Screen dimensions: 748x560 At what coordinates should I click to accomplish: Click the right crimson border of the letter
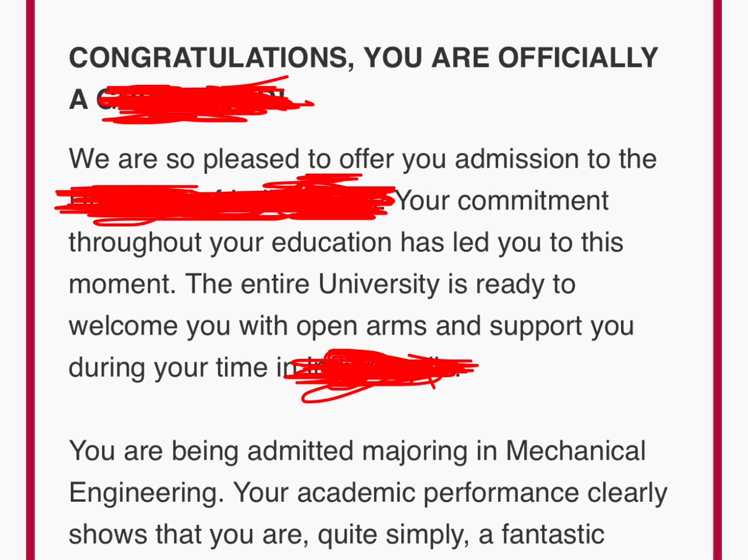point(717,280)
